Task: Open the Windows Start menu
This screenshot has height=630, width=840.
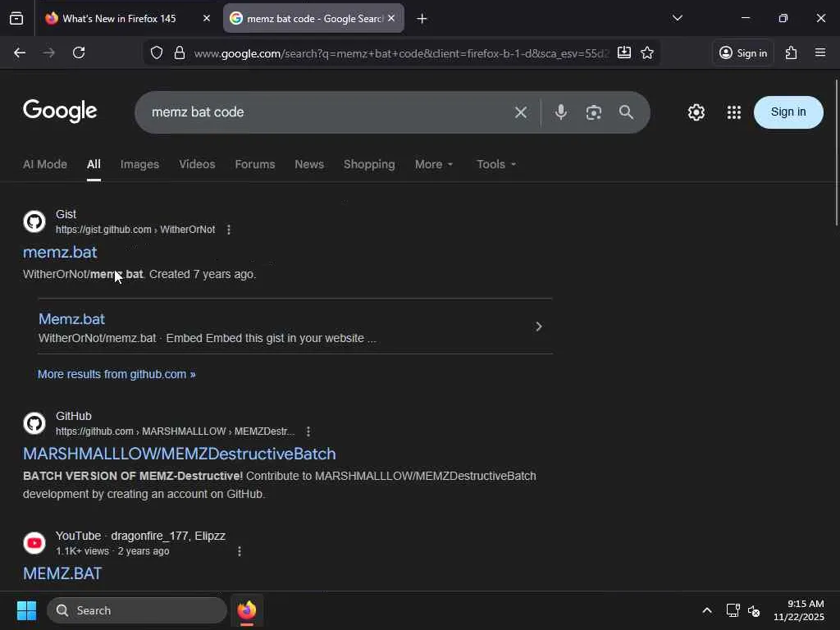Action: [x=26, y=610]
